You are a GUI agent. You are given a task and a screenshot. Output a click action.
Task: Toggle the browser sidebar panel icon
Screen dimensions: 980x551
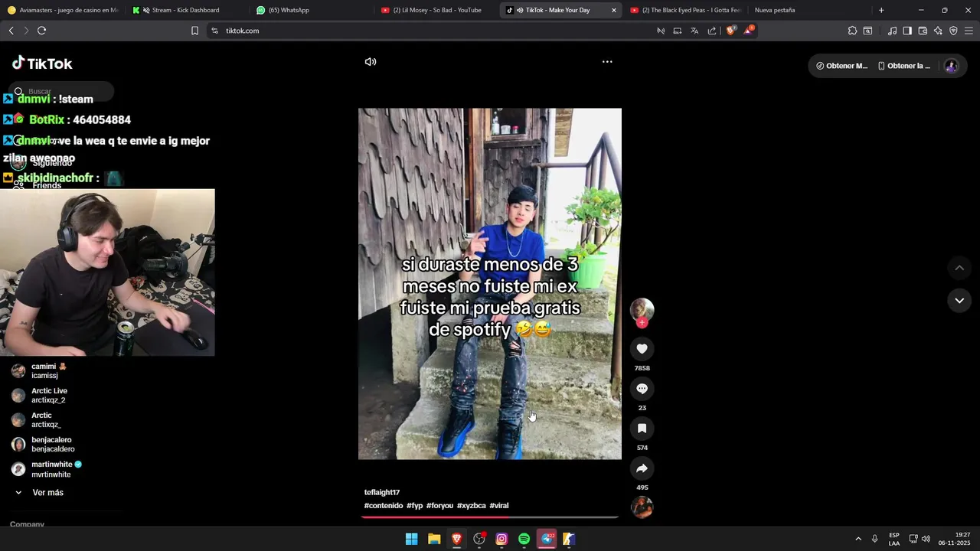pyautogui.click(x=907, y=31)
